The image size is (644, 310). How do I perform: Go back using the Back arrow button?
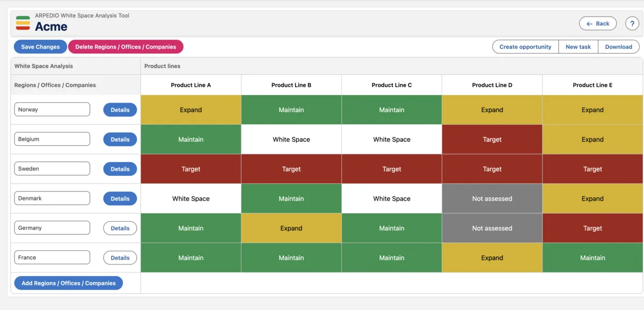tap(598, 23)
